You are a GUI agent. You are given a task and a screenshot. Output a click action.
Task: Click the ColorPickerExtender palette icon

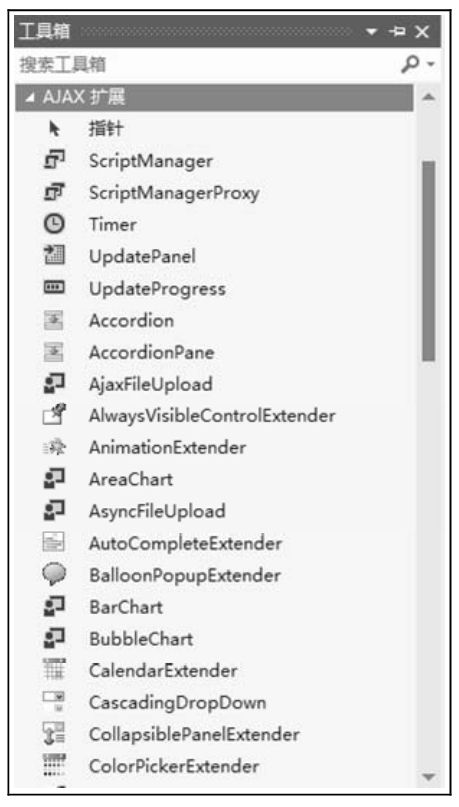(54, 765)
